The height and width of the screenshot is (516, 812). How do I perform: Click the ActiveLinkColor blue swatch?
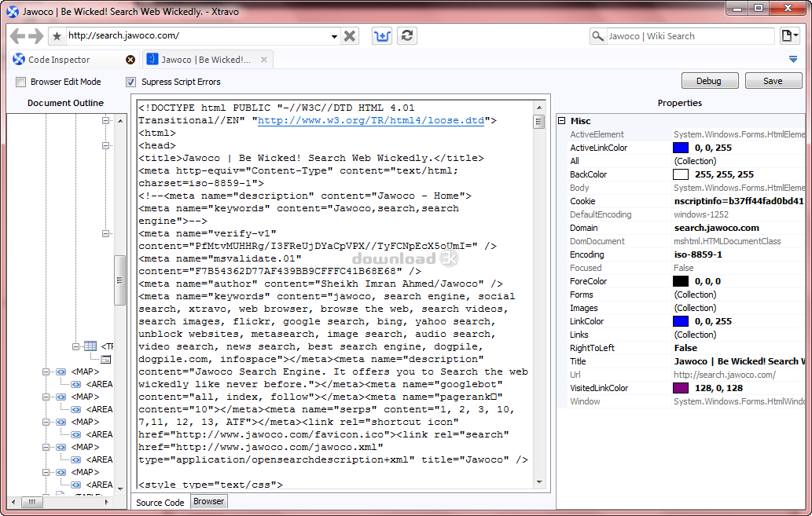click(x=681, y=148)
